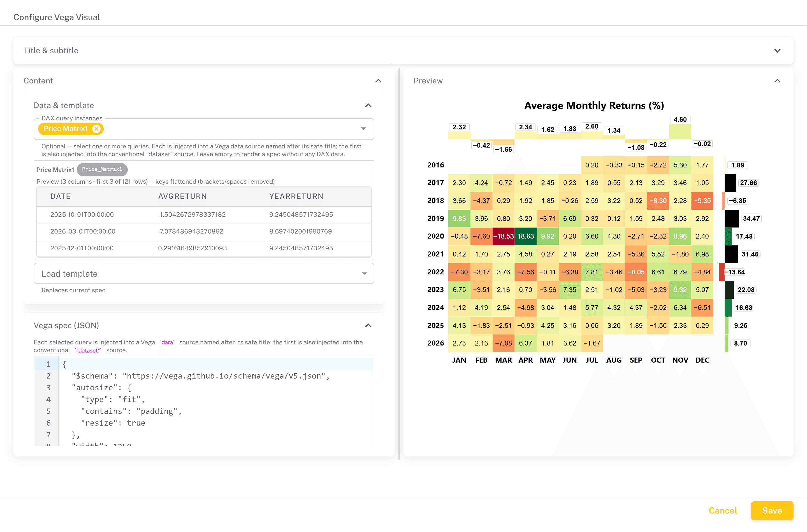This screenshot has width=807, height=532.
Task: Click the MAR month axis label
Action: pos(503,360)
